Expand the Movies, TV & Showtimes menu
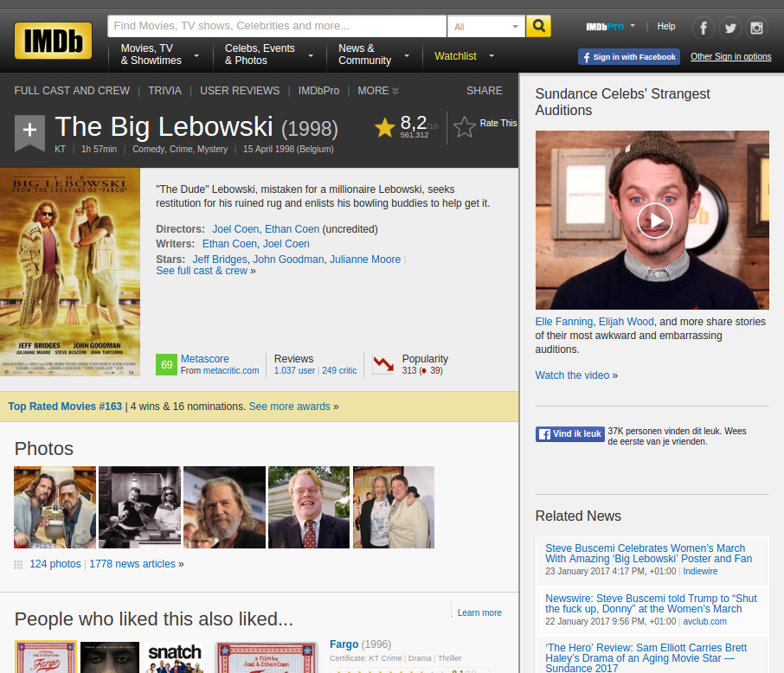 pos(159,54)
